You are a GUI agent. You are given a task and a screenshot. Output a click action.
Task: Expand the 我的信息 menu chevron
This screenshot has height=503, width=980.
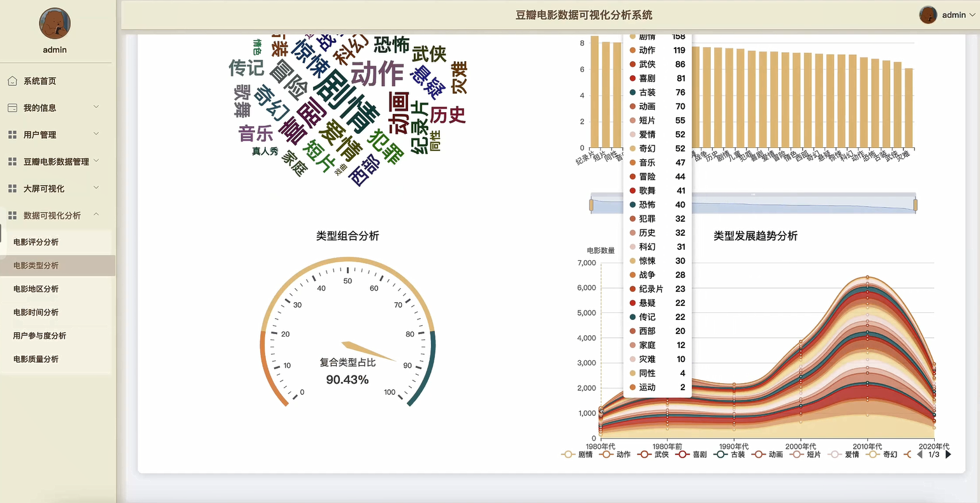pos(96,107)
